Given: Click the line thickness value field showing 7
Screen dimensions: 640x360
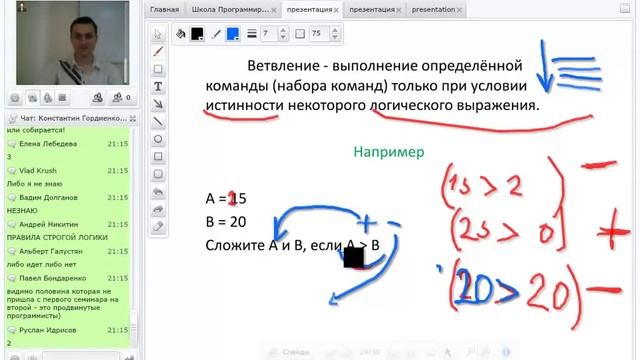Looking at the screenshot, I should coord(269,33).
